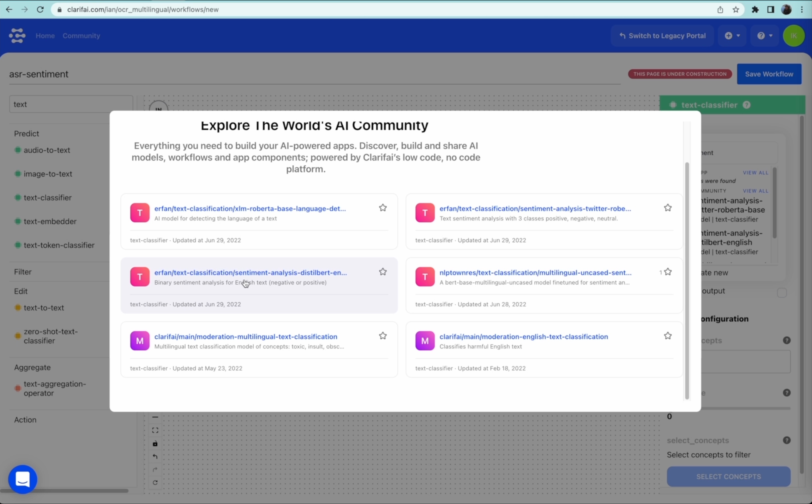Image resolution: width=812 pixels, height=504 pixels.
Task: Open the Intercom chat bubble
Action: (23, 479)
